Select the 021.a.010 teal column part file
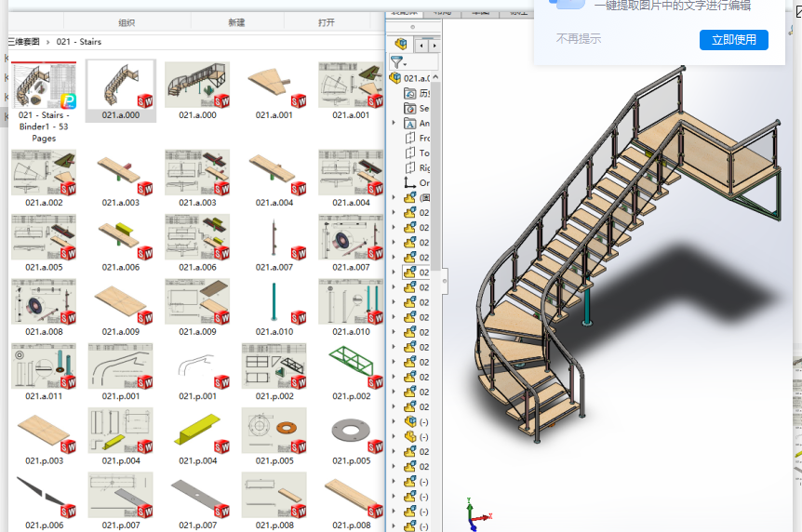Screen dimensions: 802x532 pos(274,307)
